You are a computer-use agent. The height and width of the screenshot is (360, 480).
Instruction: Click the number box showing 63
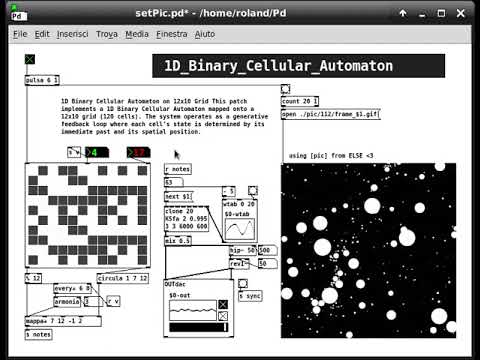(x=174, y=182)
